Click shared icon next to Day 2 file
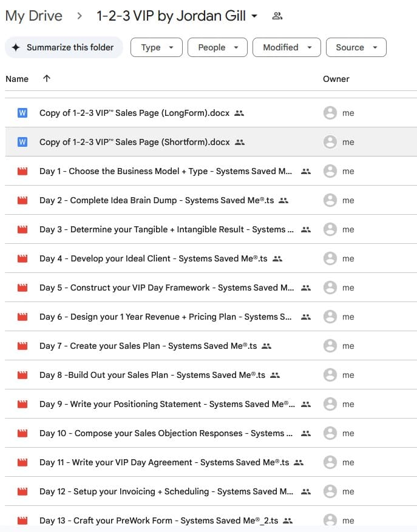Image resolution: width=417 pixels, height=532 pixels. coord(283,200)
